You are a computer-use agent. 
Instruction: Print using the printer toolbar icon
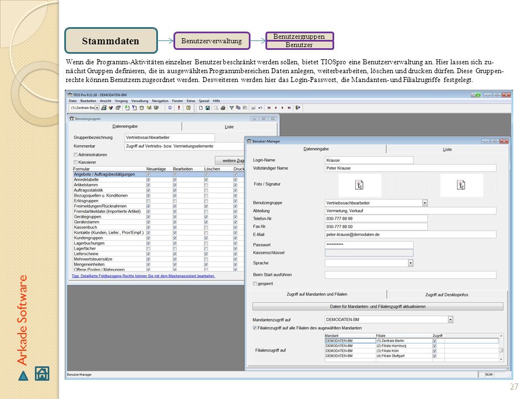coord(223,108)
